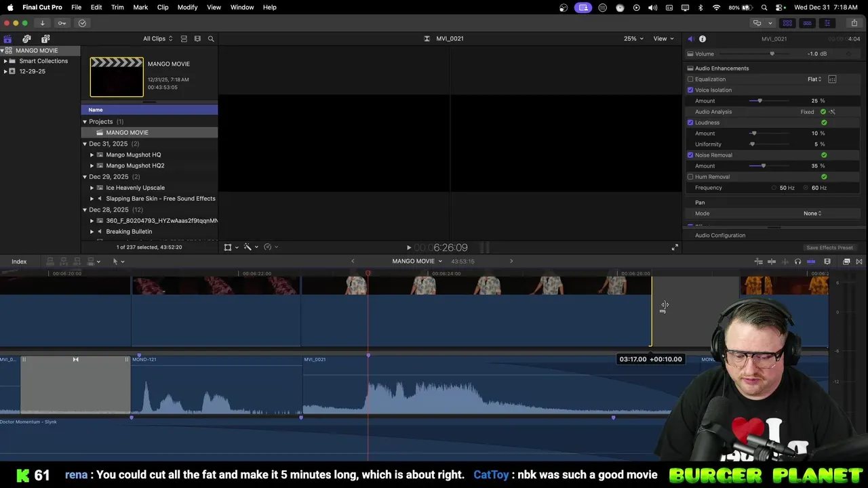This screenshot has height=488, width=868.
Task: Open the Clip menu
Action: [163, 7]
